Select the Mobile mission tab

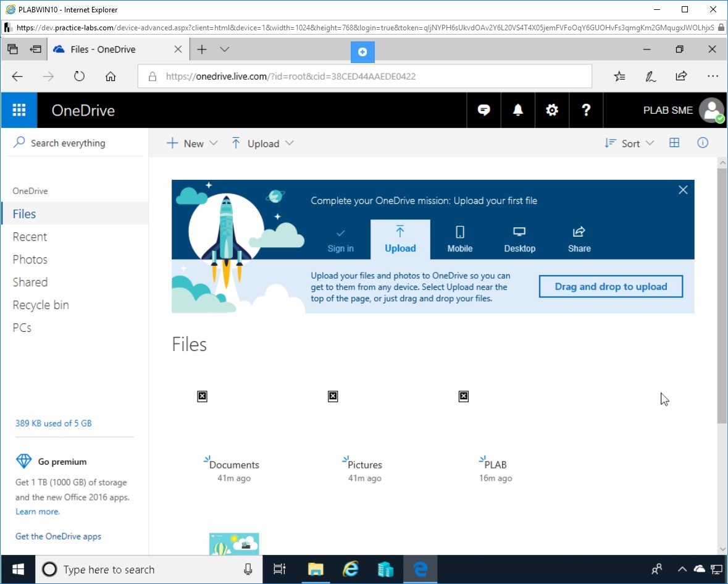tap(459, 240)
